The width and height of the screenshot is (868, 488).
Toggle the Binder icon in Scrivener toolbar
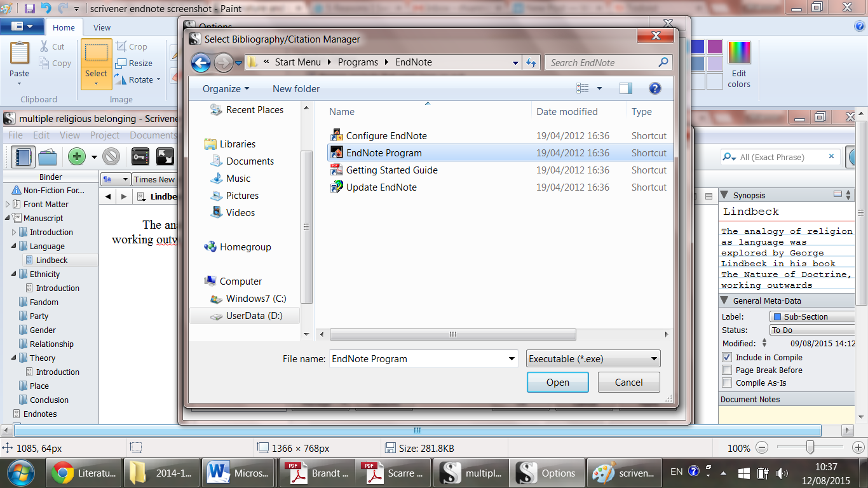[24, 156]
